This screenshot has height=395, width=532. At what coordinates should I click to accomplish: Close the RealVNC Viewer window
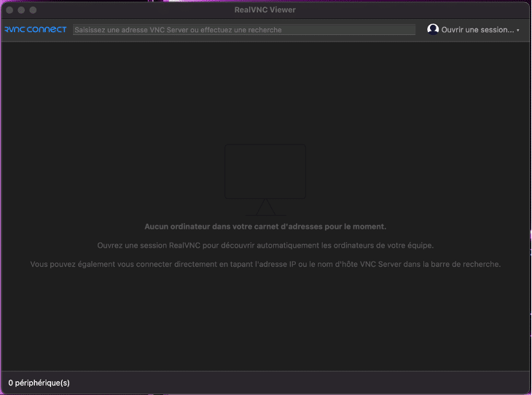tap(9, 10)
